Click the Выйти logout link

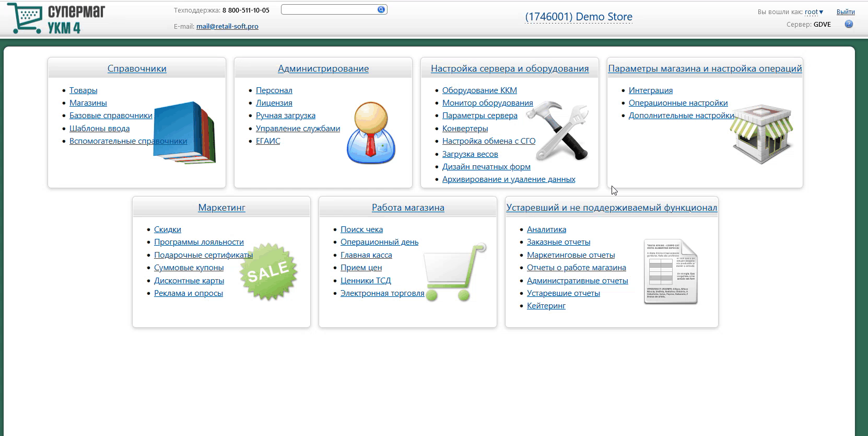(845, 12)
